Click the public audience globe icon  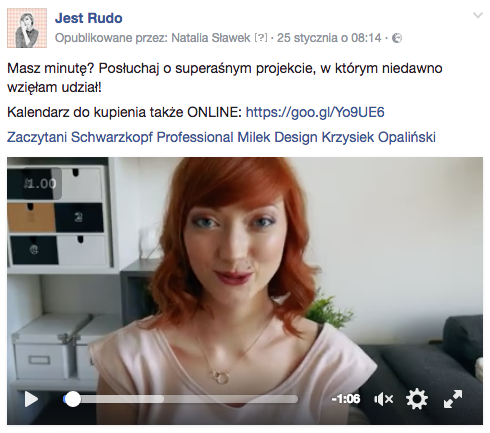(397, 38)
